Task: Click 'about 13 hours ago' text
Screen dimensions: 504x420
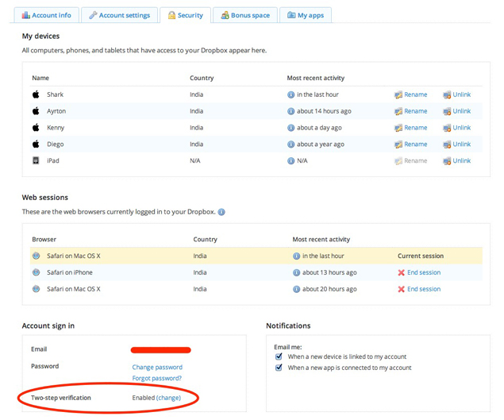Action: click(x=329, y=272)
